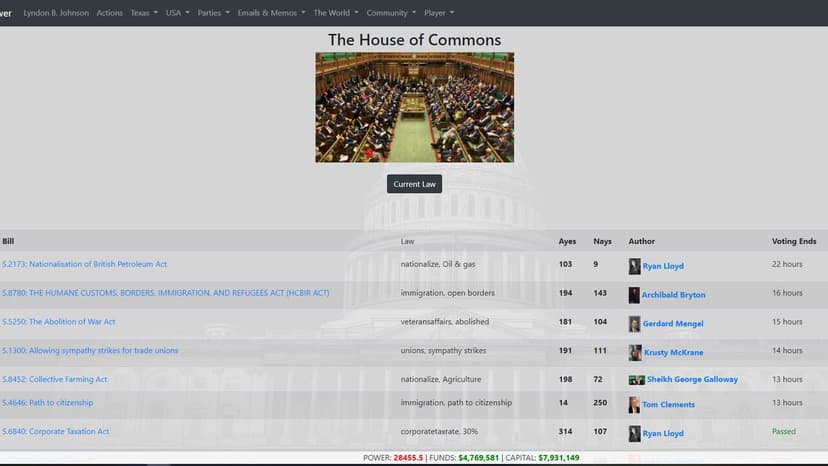This screenshot has height=466, width=828.
Task: Visit Sheikh George Galloway's profile link
Action: [692, 379]
